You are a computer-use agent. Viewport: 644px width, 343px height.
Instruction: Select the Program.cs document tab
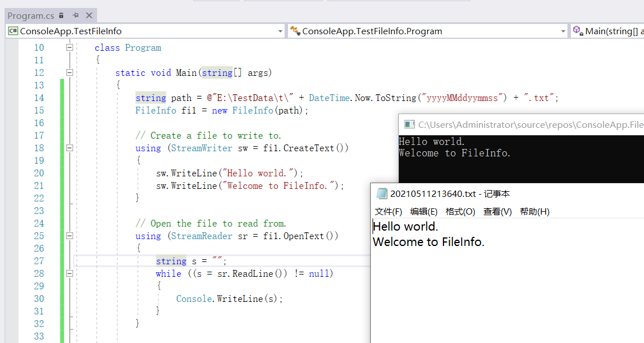[x=30, y=15]
